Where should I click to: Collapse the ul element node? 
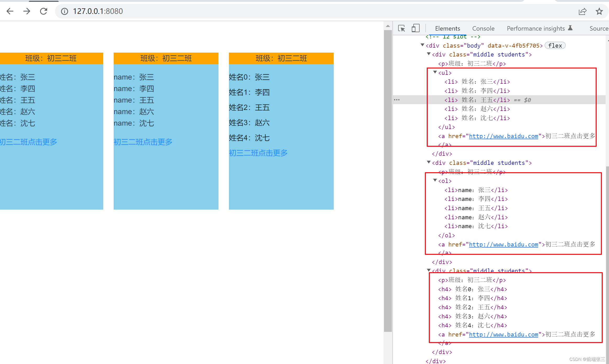pyautogui.click(x=435, y=72)
